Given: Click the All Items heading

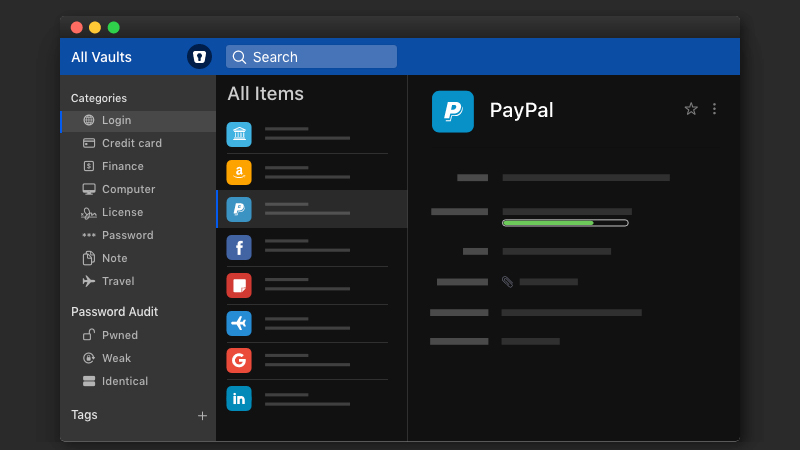Looking at the screenshot, I should pos(265,94).
